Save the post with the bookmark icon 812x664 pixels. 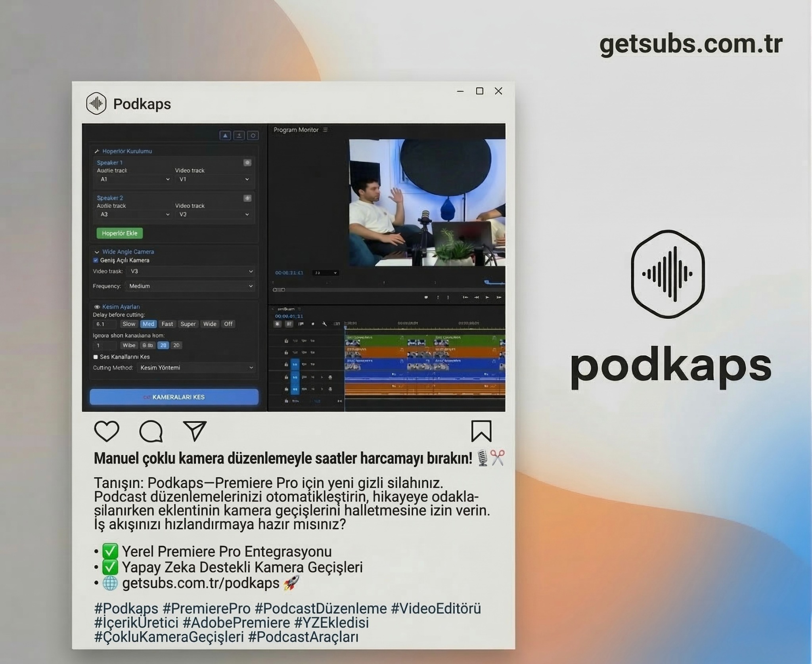[481, 431]
